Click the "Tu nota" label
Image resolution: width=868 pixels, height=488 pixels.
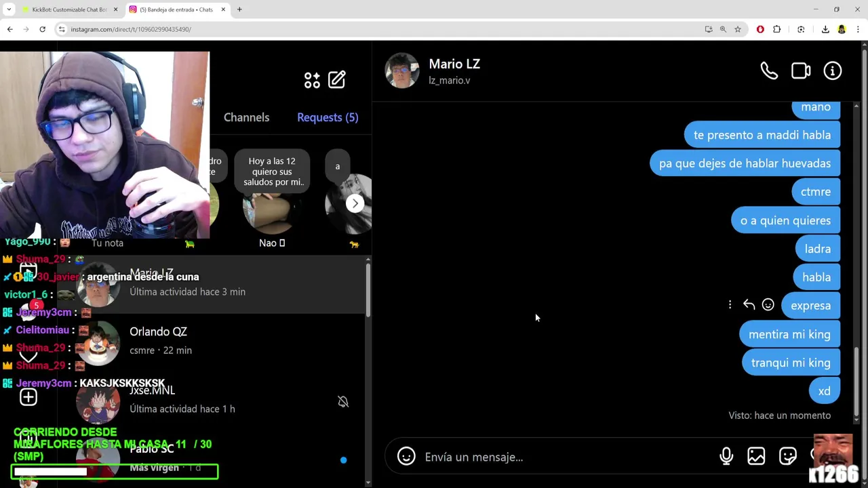pyautogui.click(x=107, y=243)
